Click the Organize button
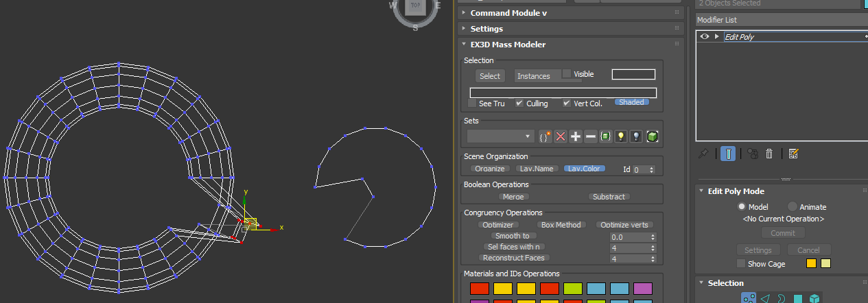868x303 pixels. [x=490, y=169]
